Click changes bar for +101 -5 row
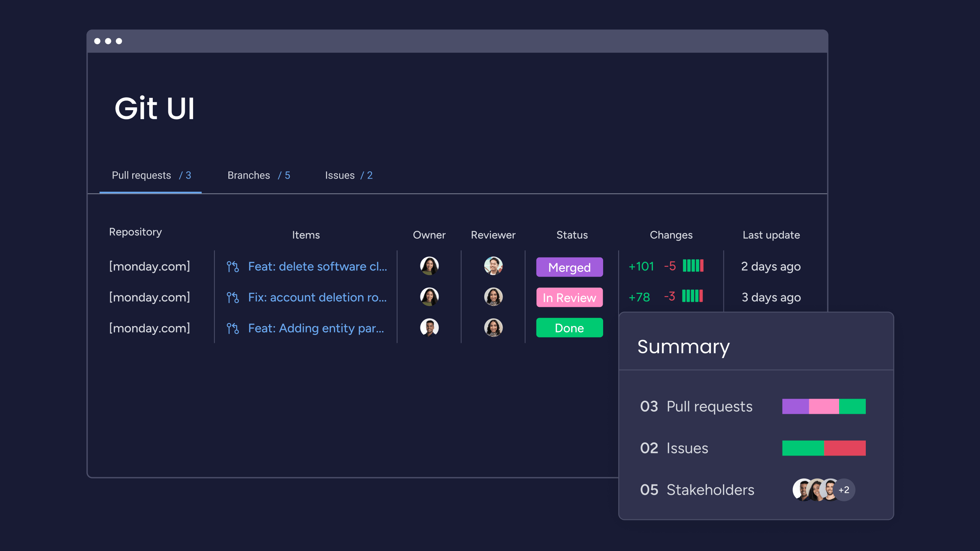980x551 pixels. [693, 266]
